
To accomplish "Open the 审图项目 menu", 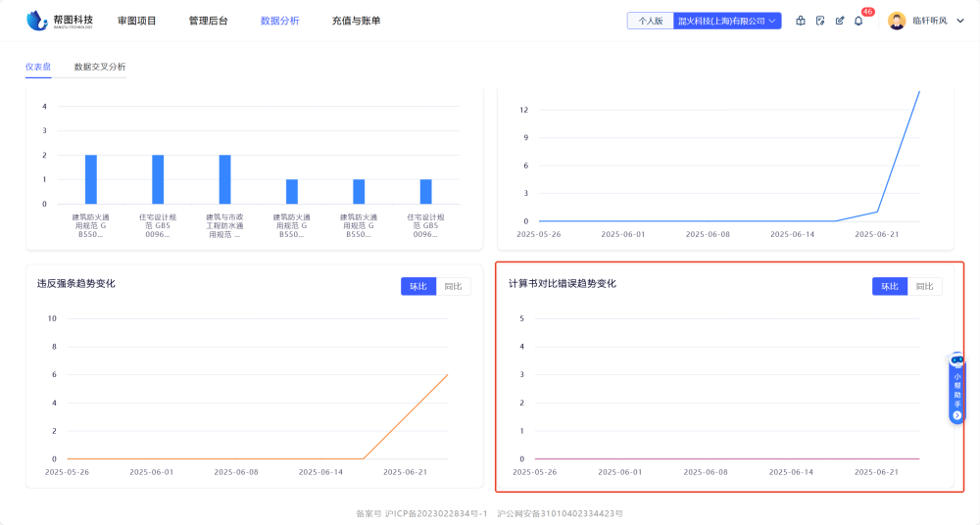I will tap(136, 21).
